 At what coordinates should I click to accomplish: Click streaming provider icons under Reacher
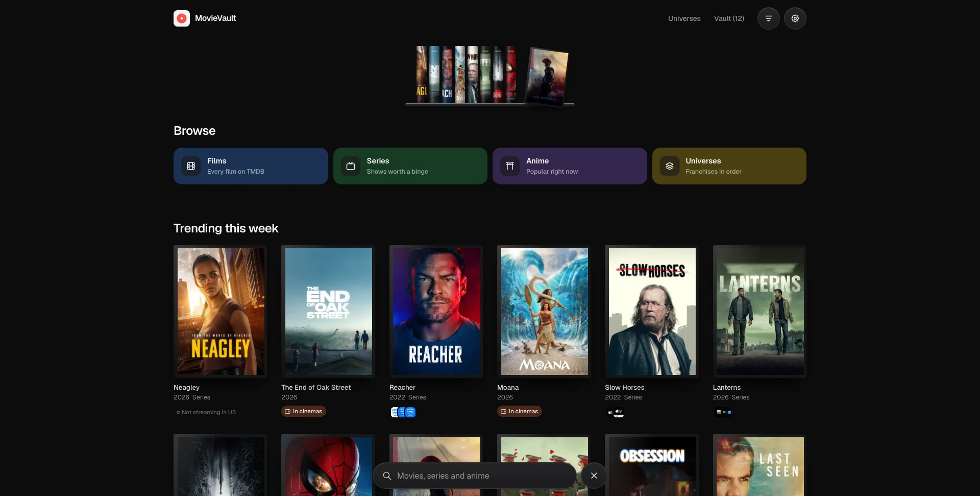point(403,412)
